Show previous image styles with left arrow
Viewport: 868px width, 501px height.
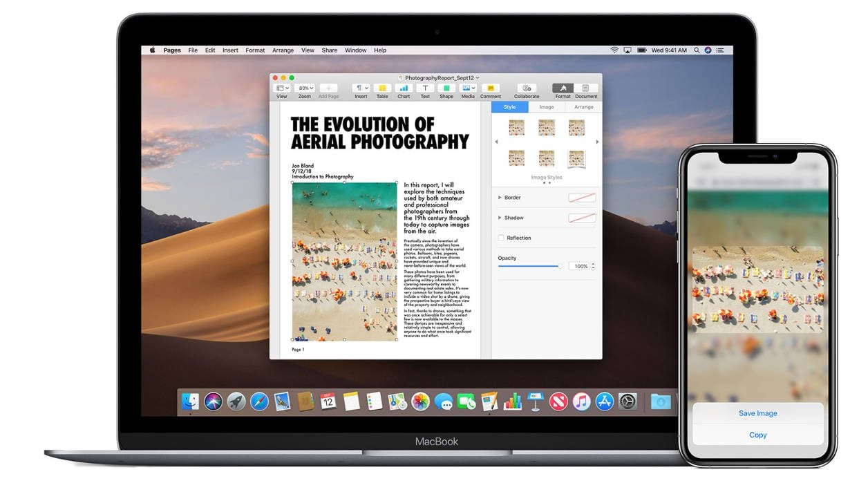click(496, 142)
